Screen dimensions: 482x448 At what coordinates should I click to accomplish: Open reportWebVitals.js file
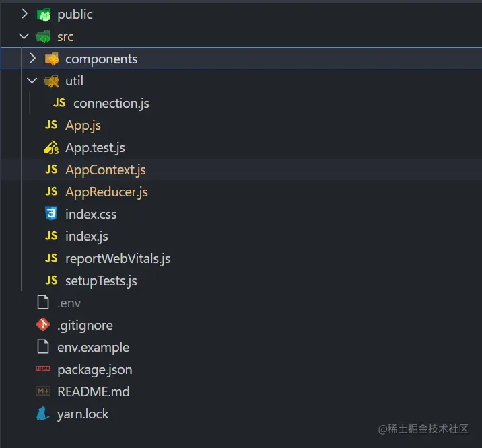(x=118, y=258)
